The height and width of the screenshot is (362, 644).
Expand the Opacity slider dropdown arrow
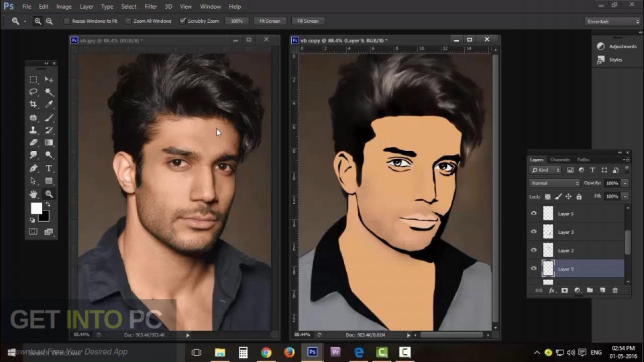625,183
